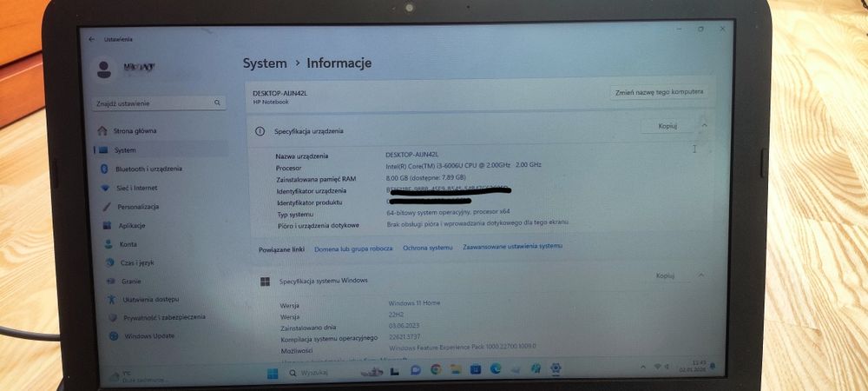Screen dimensions: 868x391
Task: Open File Explorer from the taskbar
Action: (456, 369)
